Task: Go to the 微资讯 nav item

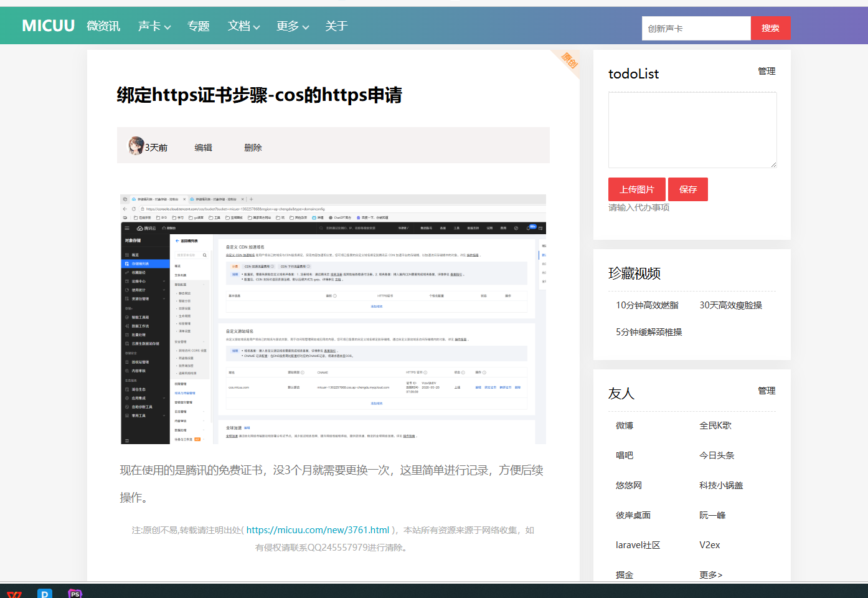Action: [x=103, y=26]
